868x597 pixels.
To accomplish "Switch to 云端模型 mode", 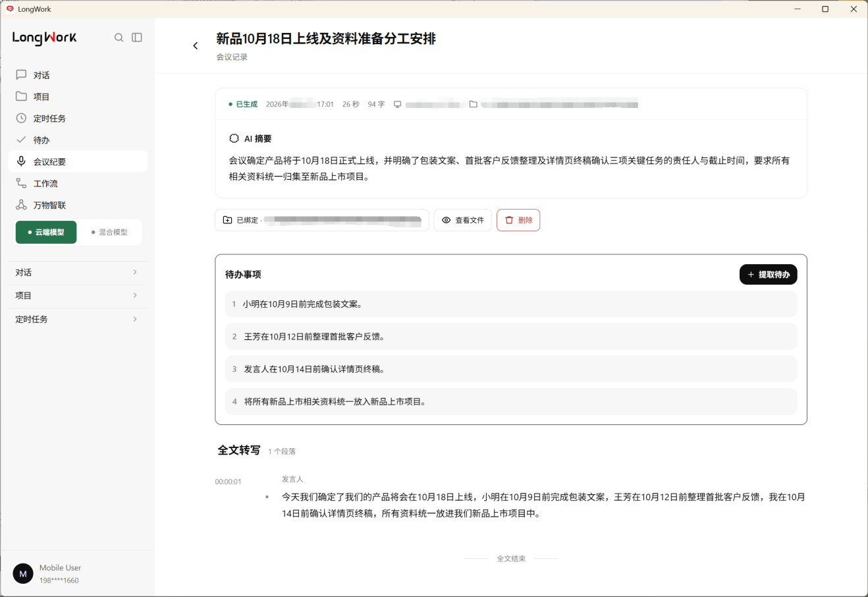I will (x=46, y=232).
